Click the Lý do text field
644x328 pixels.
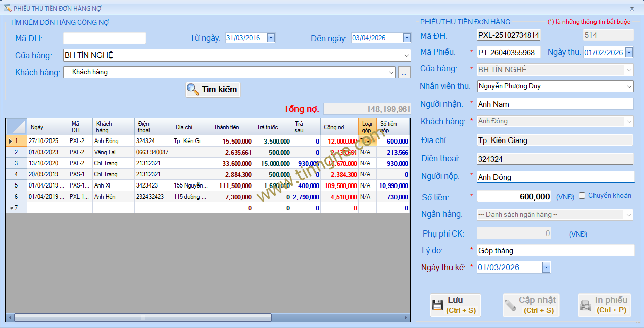point(555,251)
